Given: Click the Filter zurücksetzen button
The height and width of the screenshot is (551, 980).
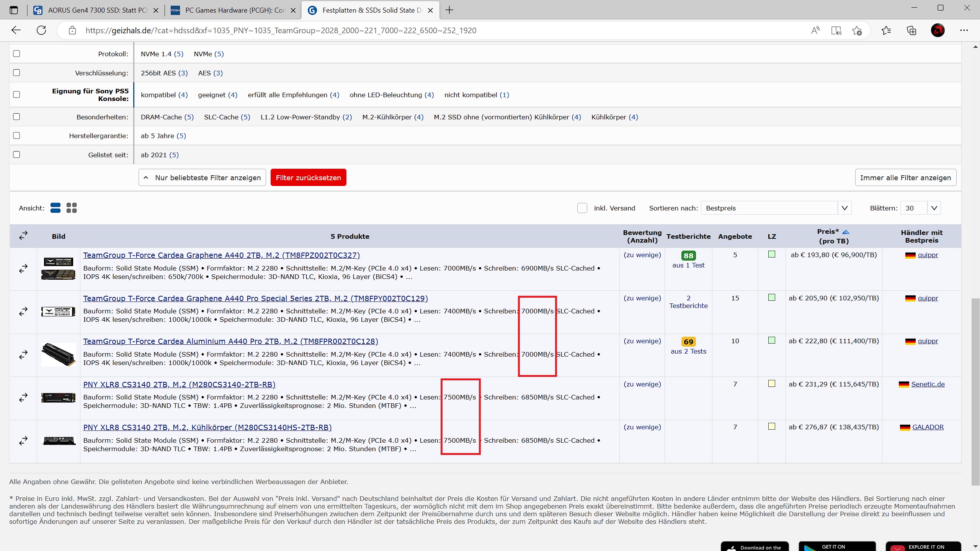Looking at the screenshot, I should [308, 178].
